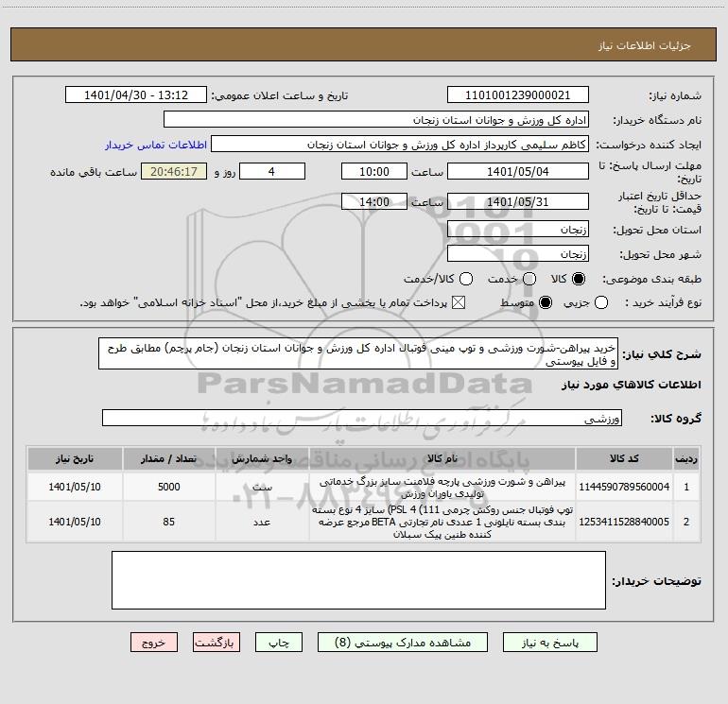
Task: Open مشاهده مدارک پیوستی (8) button
Action: pyautogui.click(x=403, y=643)
